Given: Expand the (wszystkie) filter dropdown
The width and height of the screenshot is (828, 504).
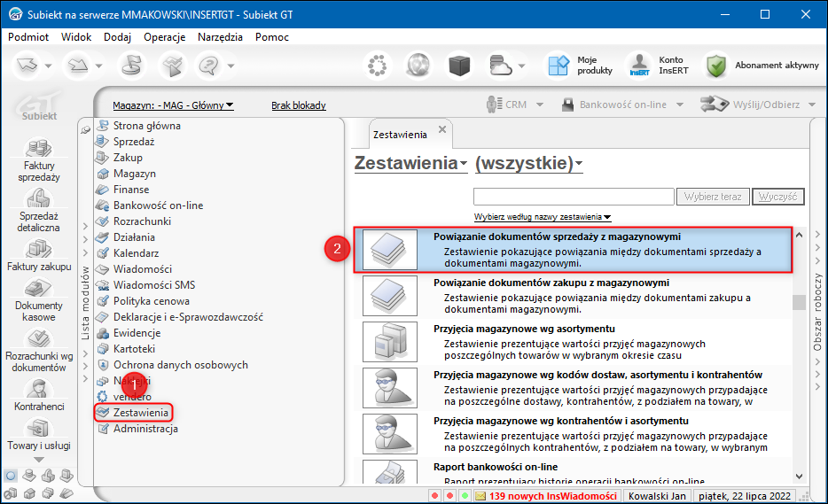Looking at the screenshot, I should point(528,163).
